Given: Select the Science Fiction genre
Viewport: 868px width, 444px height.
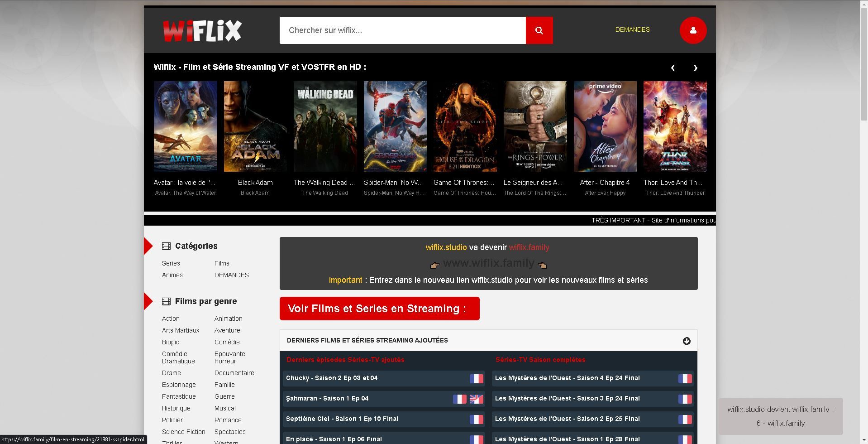Looking at the screenshot, I should click(x=184, y=432).
